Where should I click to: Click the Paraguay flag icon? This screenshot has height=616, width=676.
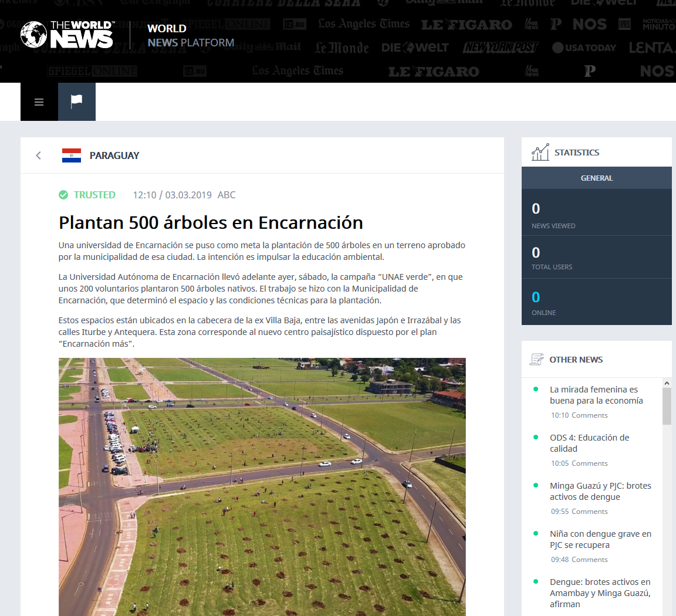click(x=72, y=155)
